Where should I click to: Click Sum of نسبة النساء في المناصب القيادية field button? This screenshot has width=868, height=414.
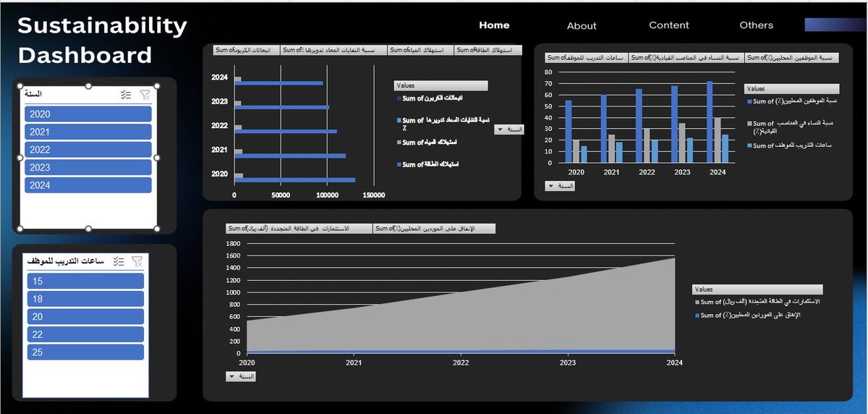pos(686,57)
